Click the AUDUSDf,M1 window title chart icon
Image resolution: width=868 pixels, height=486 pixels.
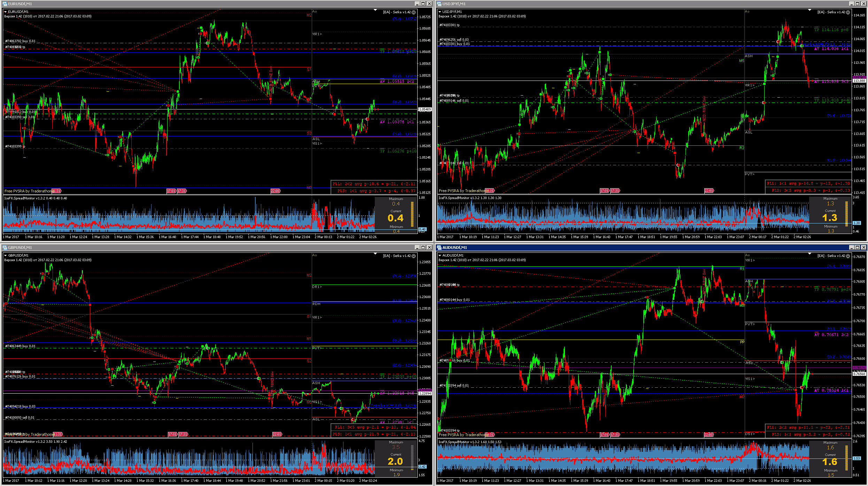439,248
